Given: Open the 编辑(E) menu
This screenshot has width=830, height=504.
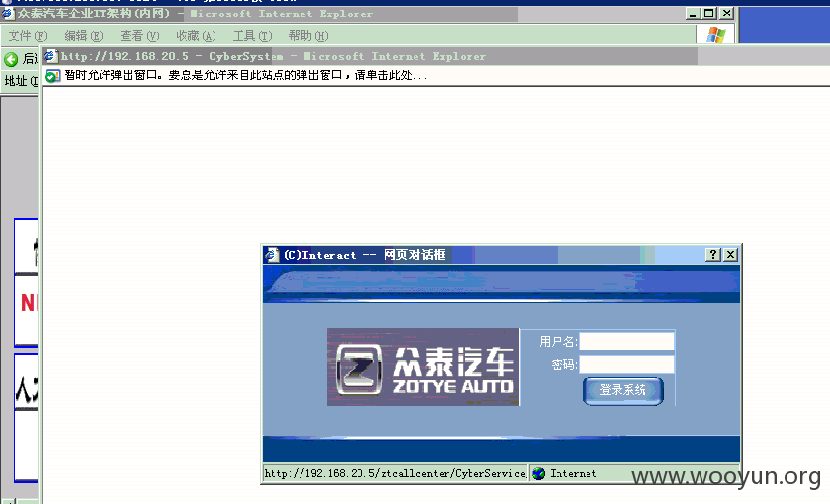Looking at the screenshot, I should (x=84, y=36).
